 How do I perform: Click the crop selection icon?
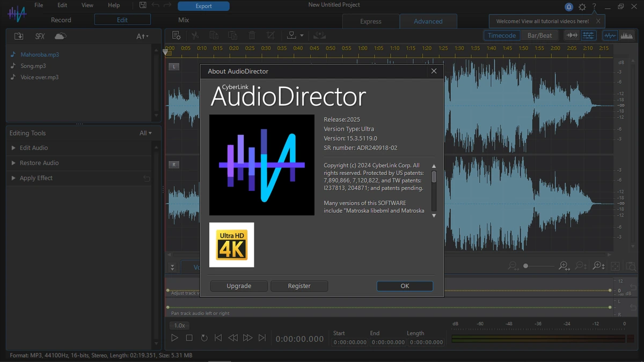pos(270,35)
